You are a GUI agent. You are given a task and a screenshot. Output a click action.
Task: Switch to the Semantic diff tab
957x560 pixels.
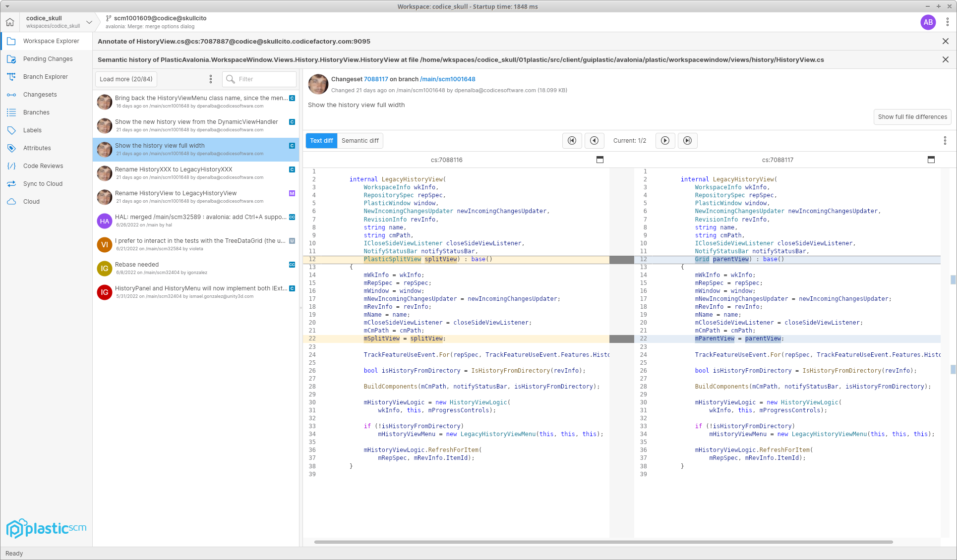click(x=359, y=140)
